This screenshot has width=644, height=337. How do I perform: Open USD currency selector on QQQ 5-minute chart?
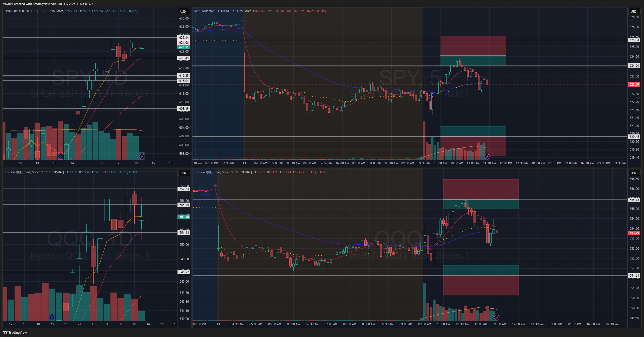[x=633, y=173]
